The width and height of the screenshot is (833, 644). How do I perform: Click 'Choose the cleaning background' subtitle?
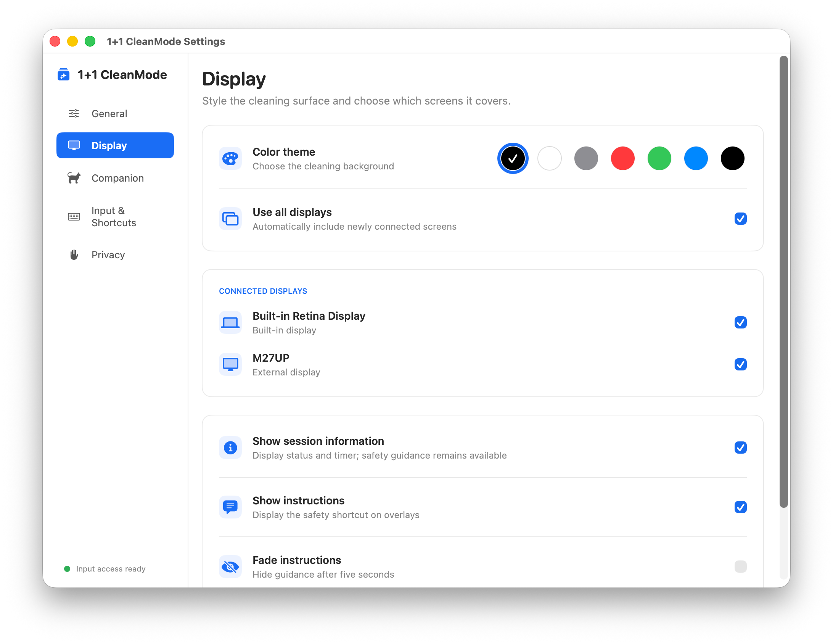point(323,166)
